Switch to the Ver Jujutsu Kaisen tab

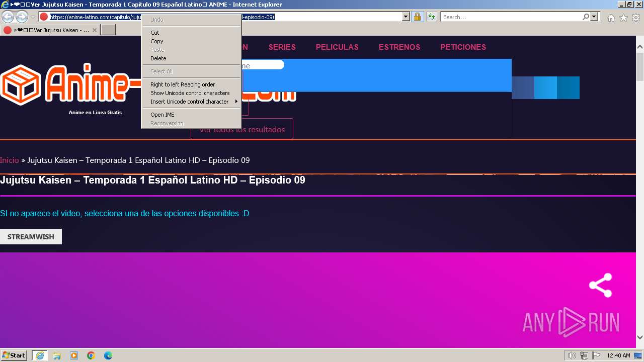(49, 30)
